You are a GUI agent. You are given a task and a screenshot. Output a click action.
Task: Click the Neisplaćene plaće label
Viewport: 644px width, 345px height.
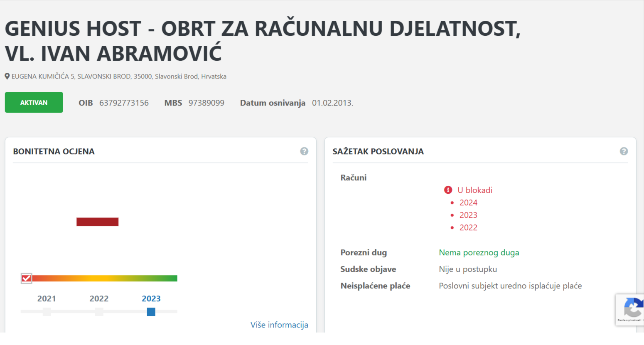(x=375, y=286)
